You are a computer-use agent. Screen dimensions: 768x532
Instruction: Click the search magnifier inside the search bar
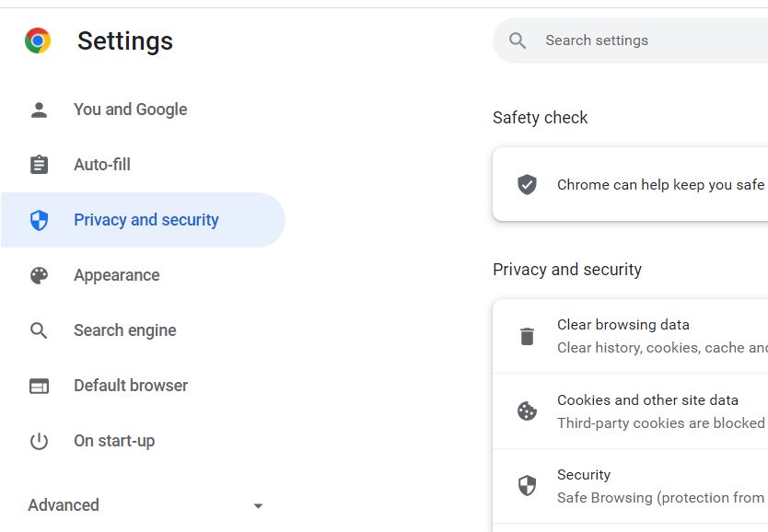point(517,40)
